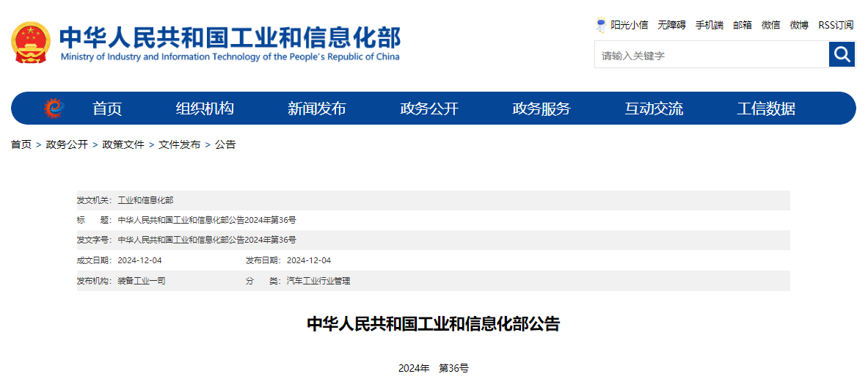Open the 手机端 mobile version link

(x=709, y=25)
